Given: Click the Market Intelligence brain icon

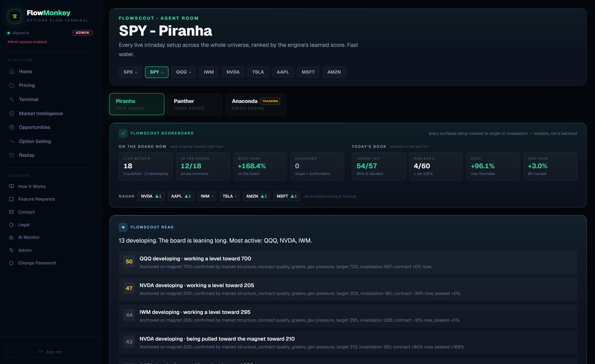Looking at the screenshot, I should click(x=12, y=113).
